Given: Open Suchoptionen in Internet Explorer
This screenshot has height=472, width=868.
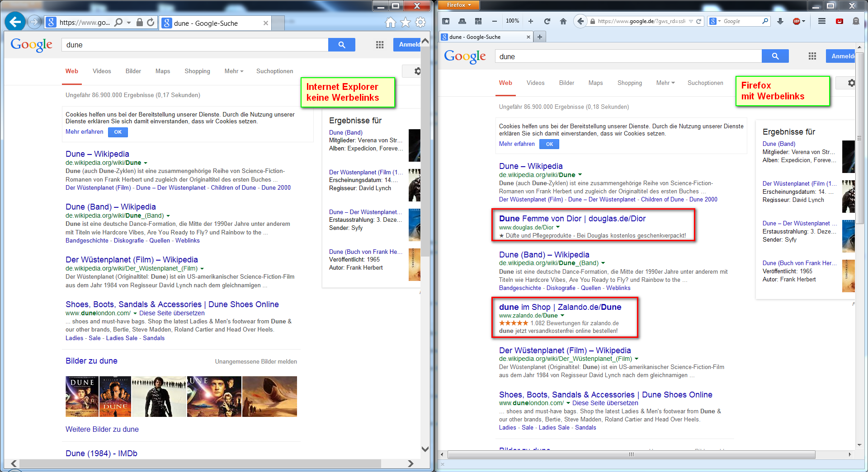Looking at the screenshot, I should [x=275, y=71].
